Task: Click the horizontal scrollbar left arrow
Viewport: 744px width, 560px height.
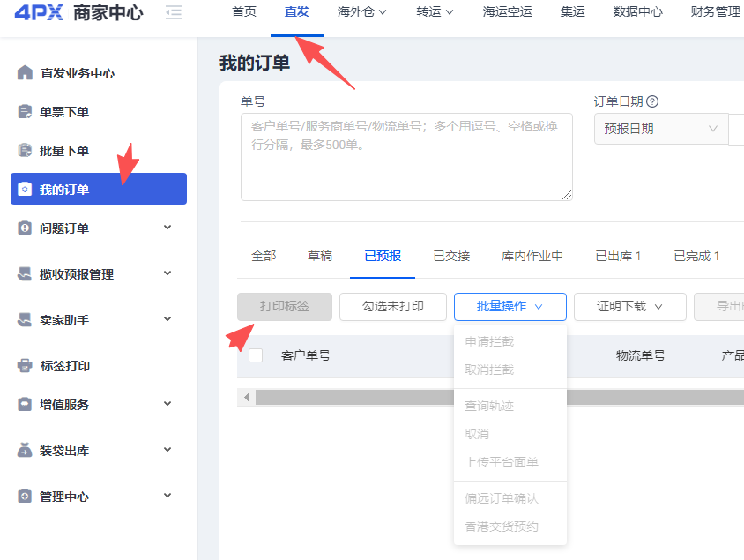Action: (x=246, y=397)
